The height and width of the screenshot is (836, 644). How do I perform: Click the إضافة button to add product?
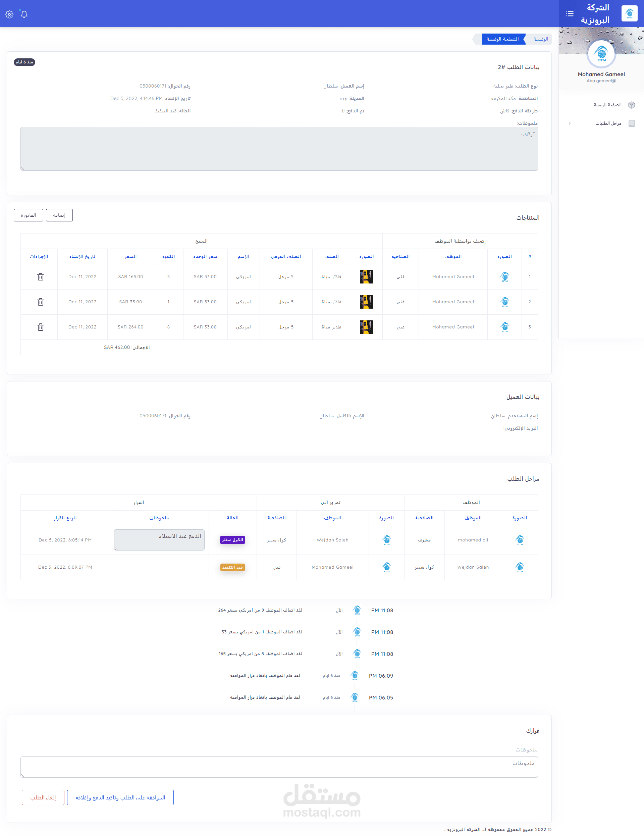pos(59,215)
